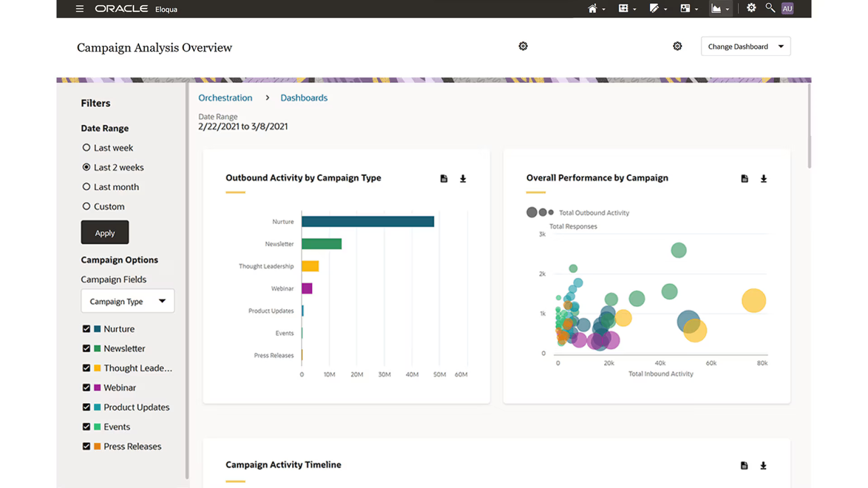Open the AU user account menu

click(787, 8)
